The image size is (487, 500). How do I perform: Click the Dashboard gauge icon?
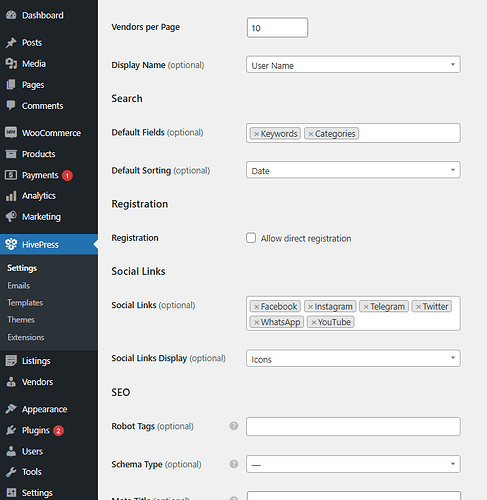(11, 15)
